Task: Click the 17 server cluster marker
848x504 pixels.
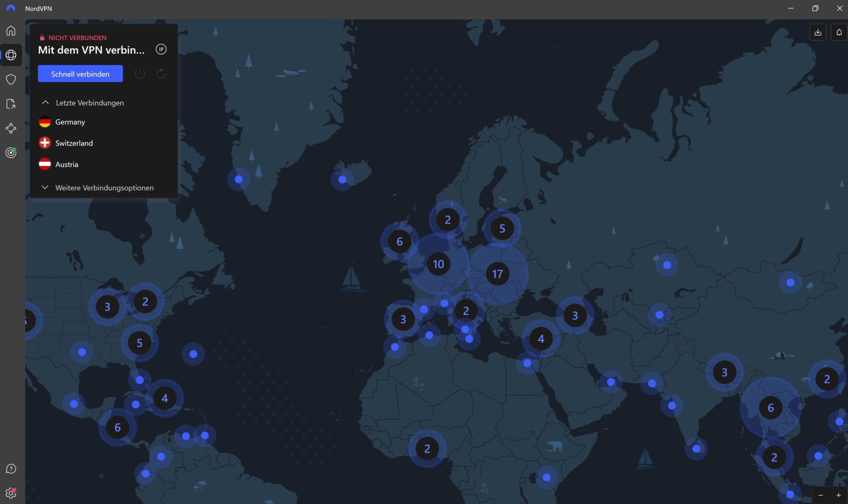Action: [x=497, y=274]
